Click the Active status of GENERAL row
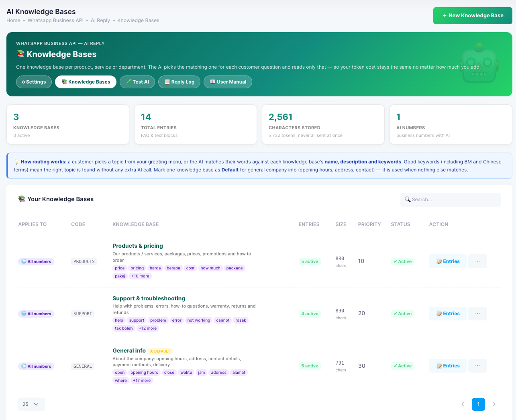 [x=402, y=366]
